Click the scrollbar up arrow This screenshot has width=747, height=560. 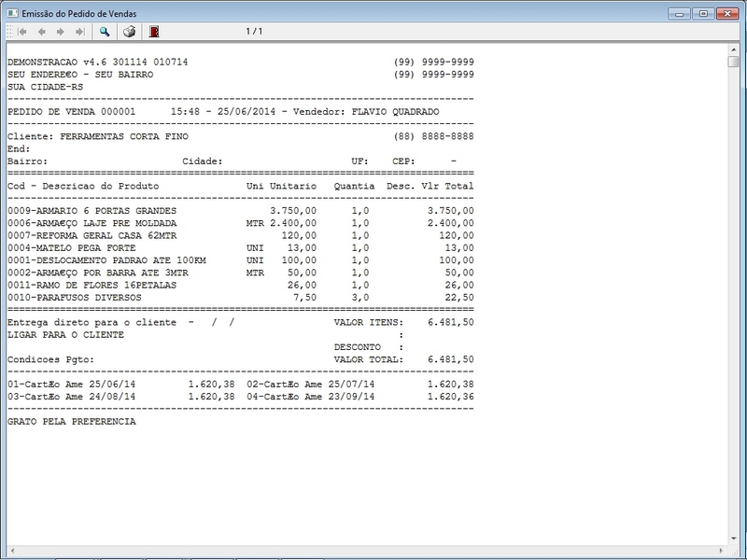coord(734,49)
